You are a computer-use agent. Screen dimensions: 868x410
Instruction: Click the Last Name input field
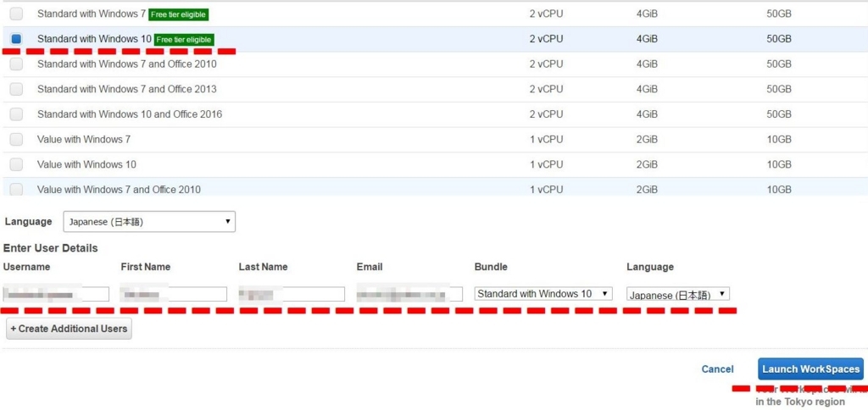coord(292,294)
